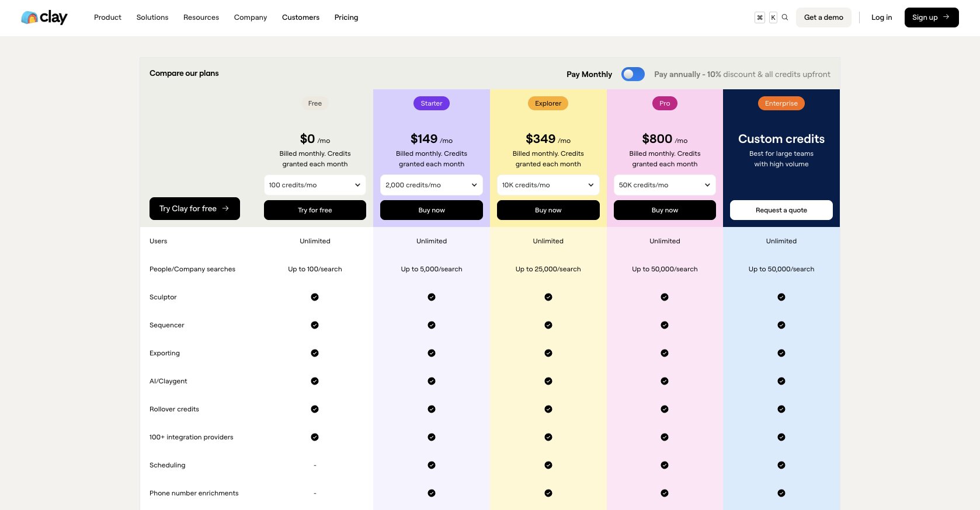Click Sequencer checkmark in Free column
Viewport: 980px width, 510px height.
coord(315,325)
